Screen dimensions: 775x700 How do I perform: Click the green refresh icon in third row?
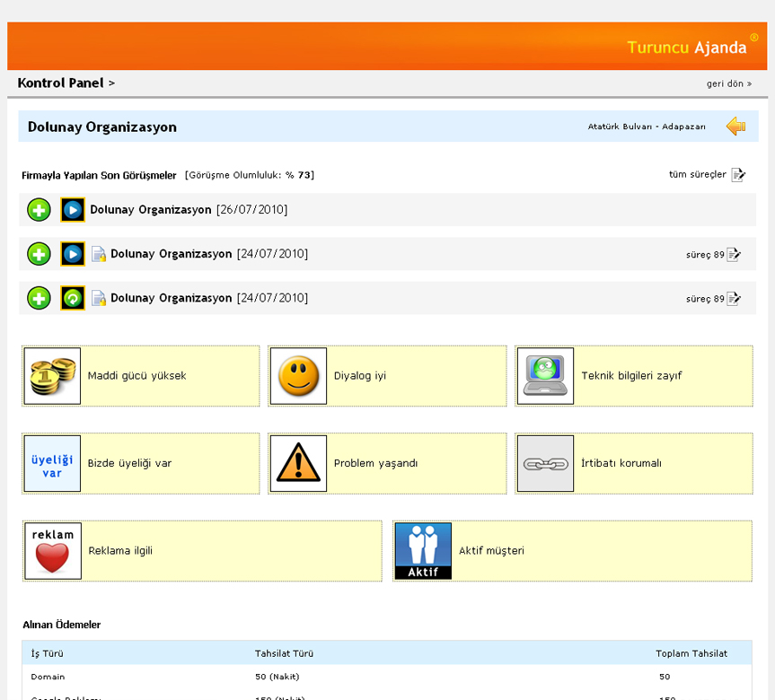73,298
